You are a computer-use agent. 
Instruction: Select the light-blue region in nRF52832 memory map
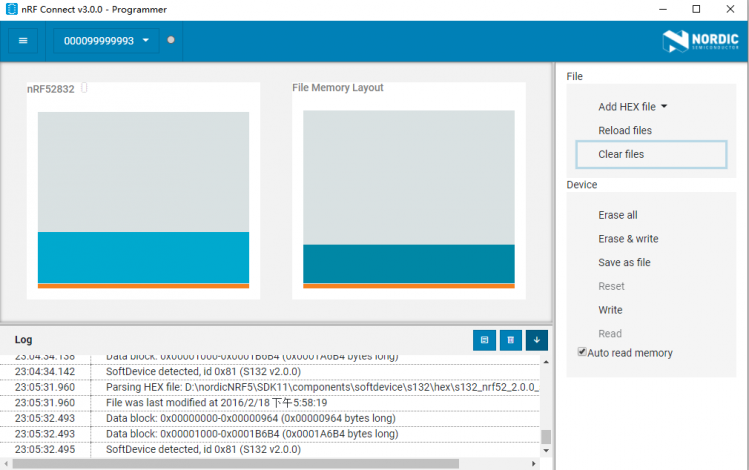coord(143,258)
